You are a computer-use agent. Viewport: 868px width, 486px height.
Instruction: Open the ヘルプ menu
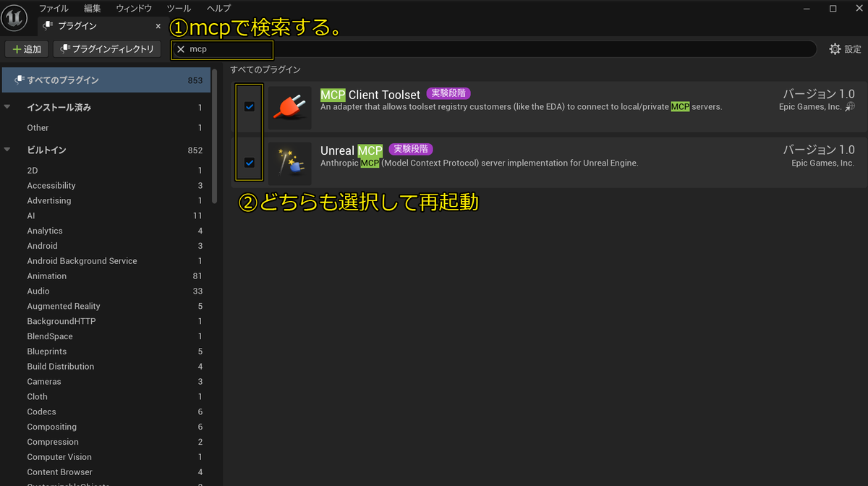pos(218,8)
